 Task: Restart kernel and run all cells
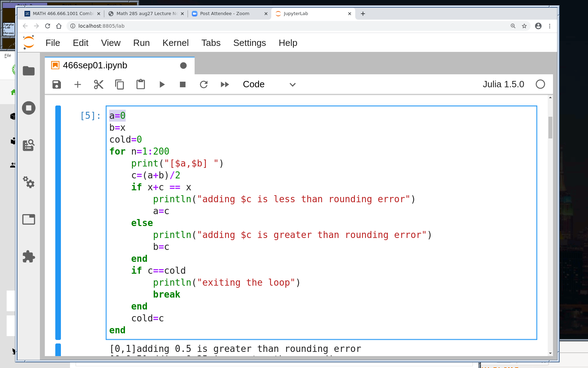[x=225, y=84]
